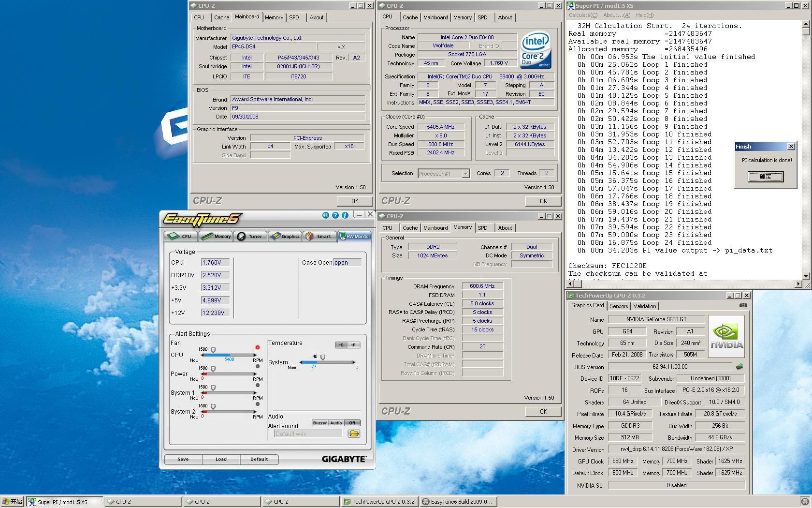Set alert sound to Buzzer
Viewport: 812px width, 508px height.
(319, 423)
